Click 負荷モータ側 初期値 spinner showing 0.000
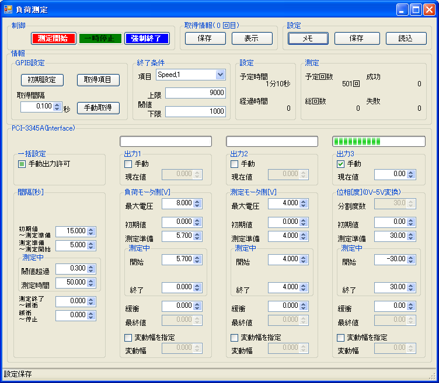 pos(182,222)
